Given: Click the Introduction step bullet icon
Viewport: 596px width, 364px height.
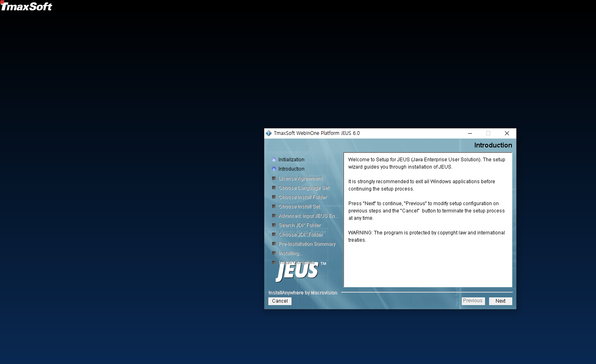Looking at the screenshot, I should pyautogui.click(x=274, y=169).
